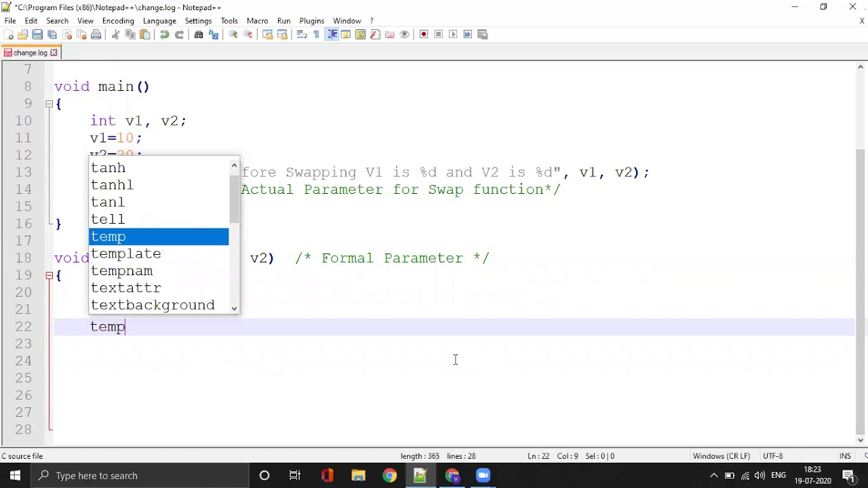This screenshot has height=488, width=868.
Task: Toggle the Show All Characters pilcrow icon
Action: pyautogui.click(x=317, y=35)
